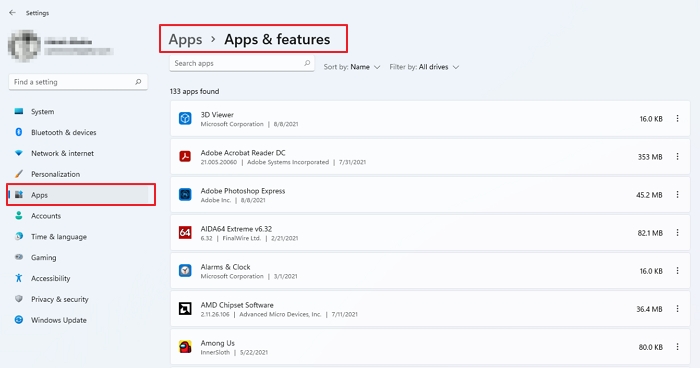Screen dimensions: 700x368
Task: Click the Personalization paintbrush icon
Action: coord(19,174)
